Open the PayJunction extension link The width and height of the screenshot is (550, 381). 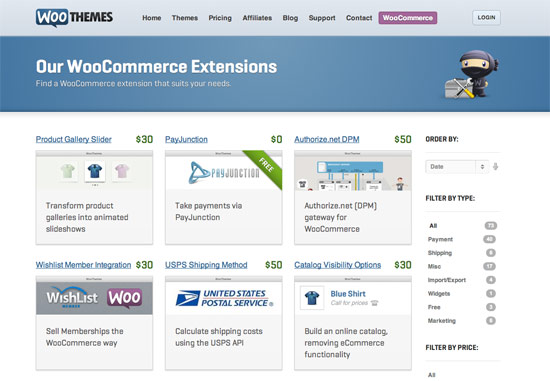coord(186,139)
